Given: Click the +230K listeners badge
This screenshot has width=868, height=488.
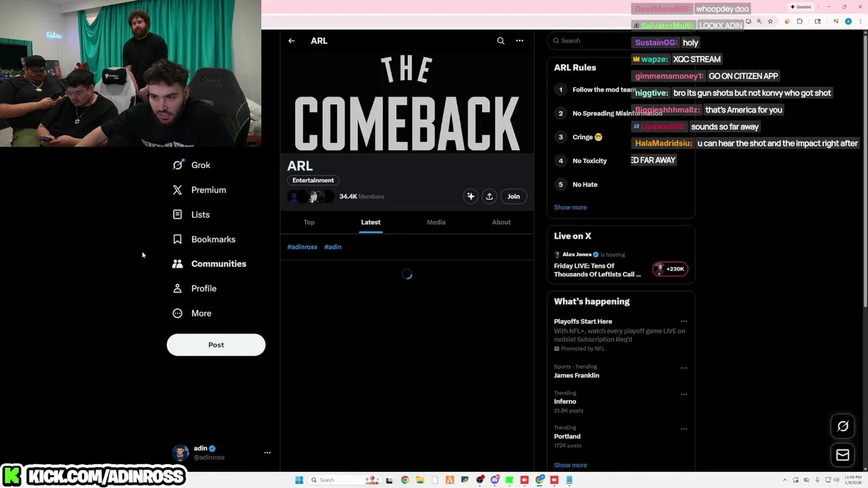Looking at the screenshot, I should click(x=670, y=269).
